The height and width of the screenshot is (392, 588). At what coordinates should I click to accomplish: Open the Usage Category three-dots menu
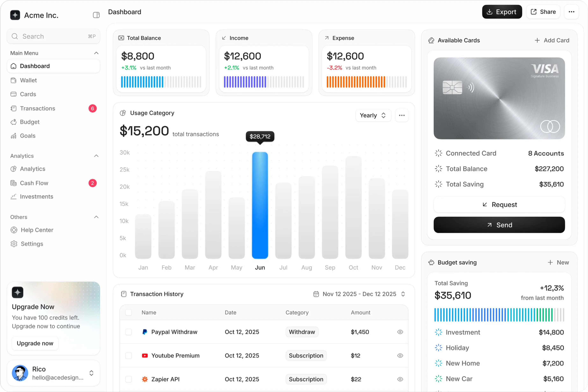coord(402,115)
